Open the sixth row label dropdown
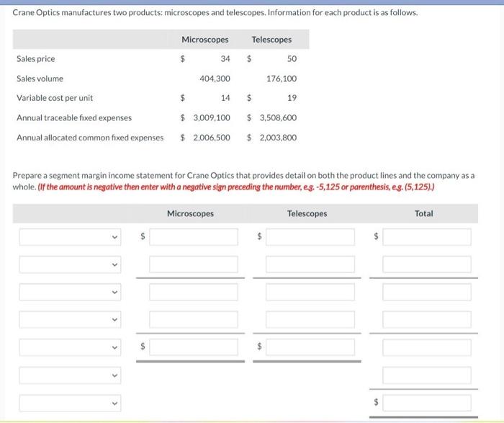 pyautogui.click(x=70, y=375)
